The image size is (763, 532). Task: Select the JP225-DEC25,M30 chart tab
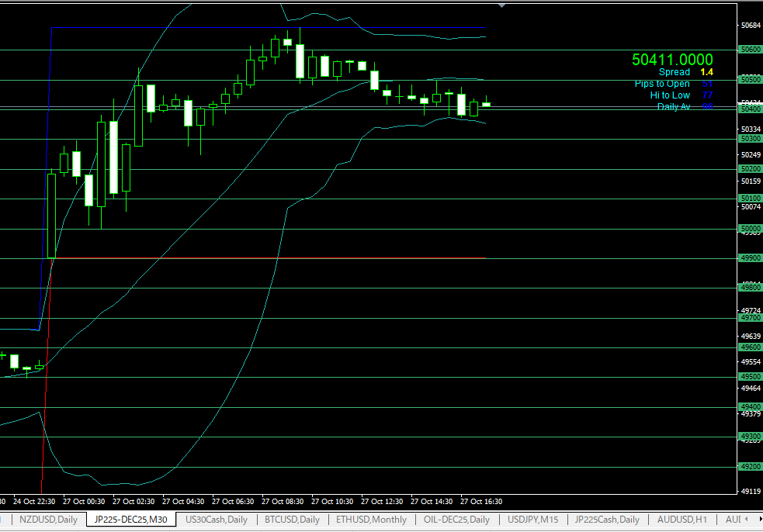pyautogui.click(x=130, y=520)
